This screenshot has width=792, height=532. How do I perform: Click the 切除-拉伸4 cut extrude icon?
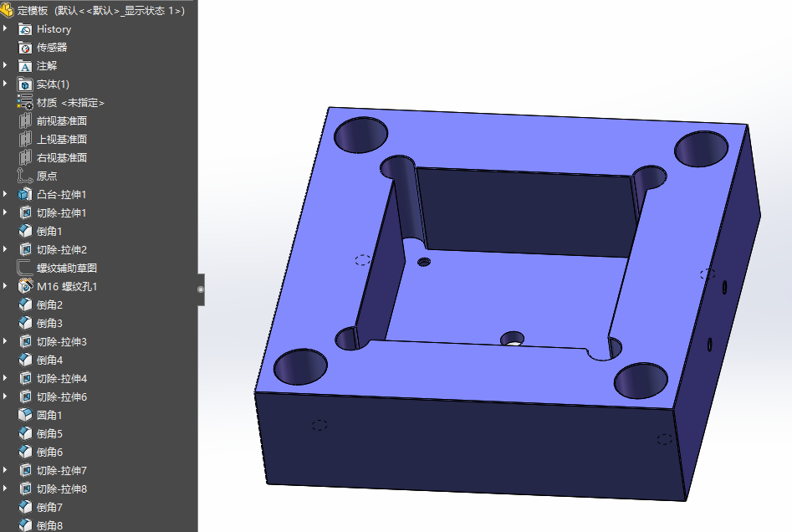click(25, 378)
